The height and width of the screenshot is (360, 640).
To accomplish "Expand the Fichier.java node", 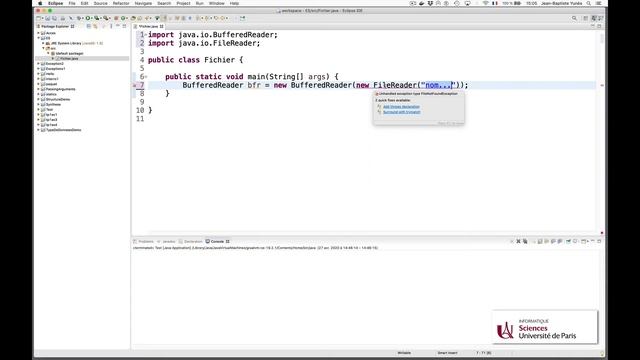I will (x=53, y=58).
